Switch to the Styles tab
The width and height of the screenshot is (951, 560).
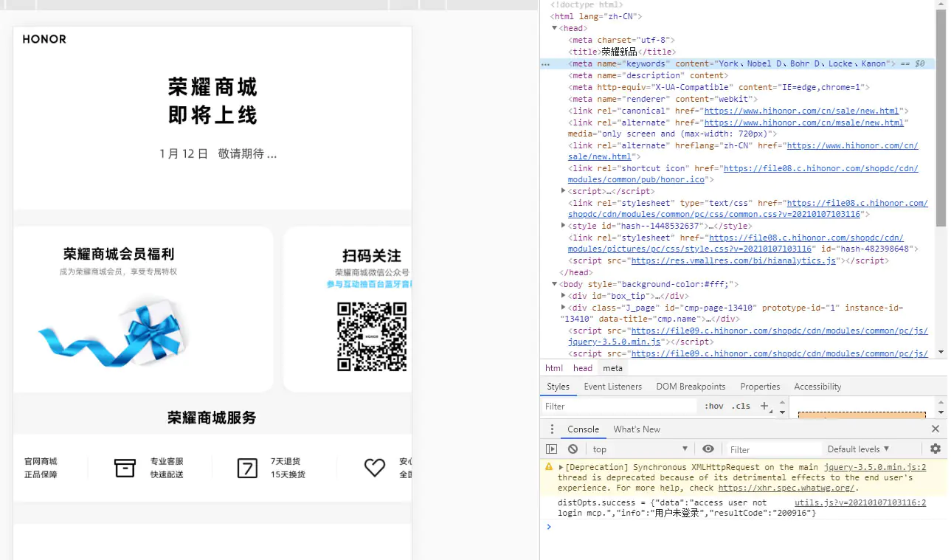pos(558,387)
